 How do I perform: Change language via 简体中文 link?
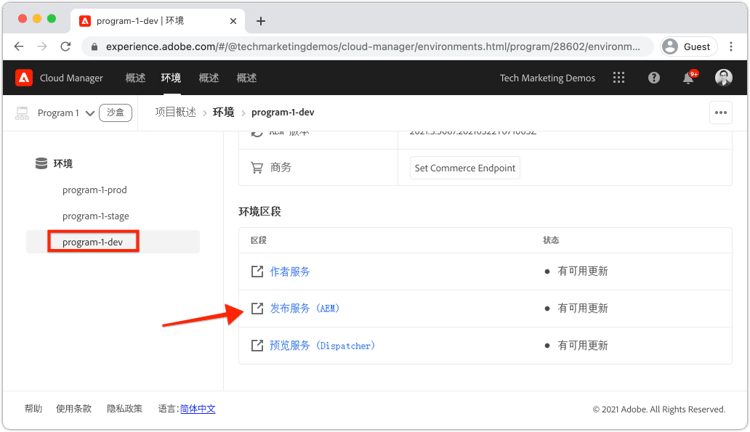(198, 409)
